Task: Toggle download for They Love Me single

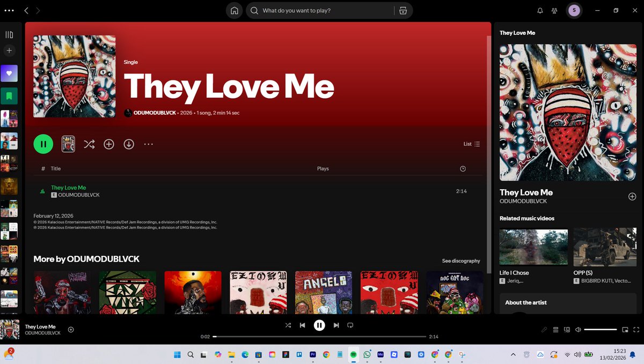Action: [129, 144]
